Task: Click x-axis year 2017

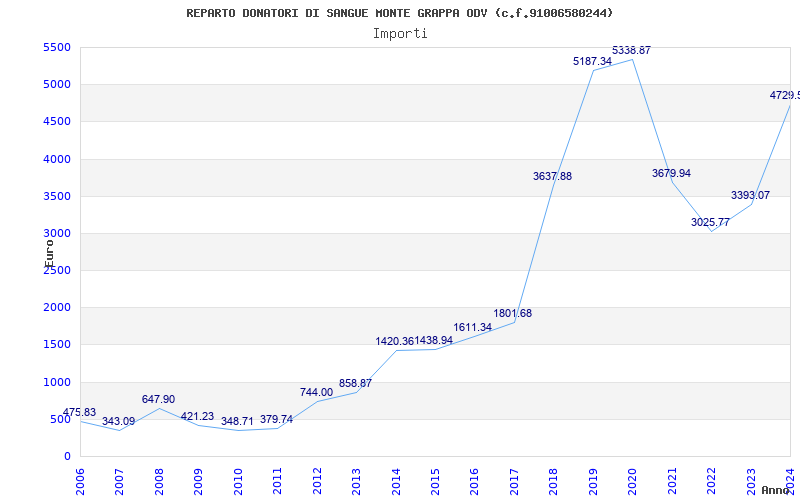Action: coord(514,481)
